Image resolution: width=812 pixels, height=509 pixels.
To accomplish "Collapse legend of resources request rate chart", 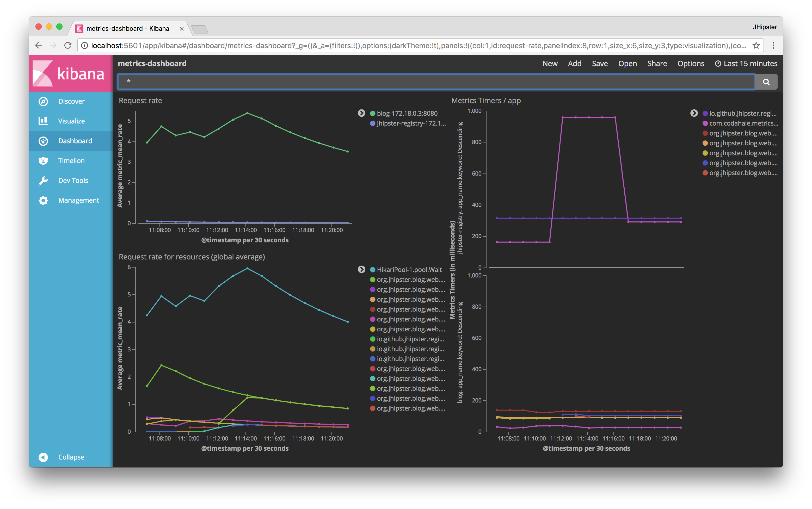I will (x=361, y=269).
